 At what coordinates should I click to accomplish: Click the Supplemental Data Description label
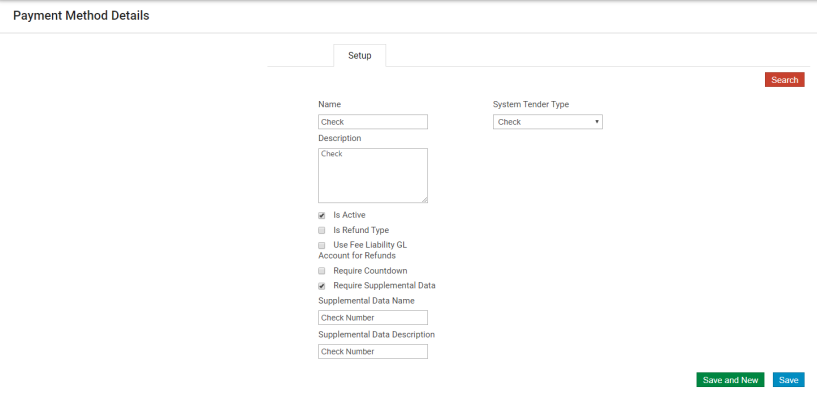point(376,334)
